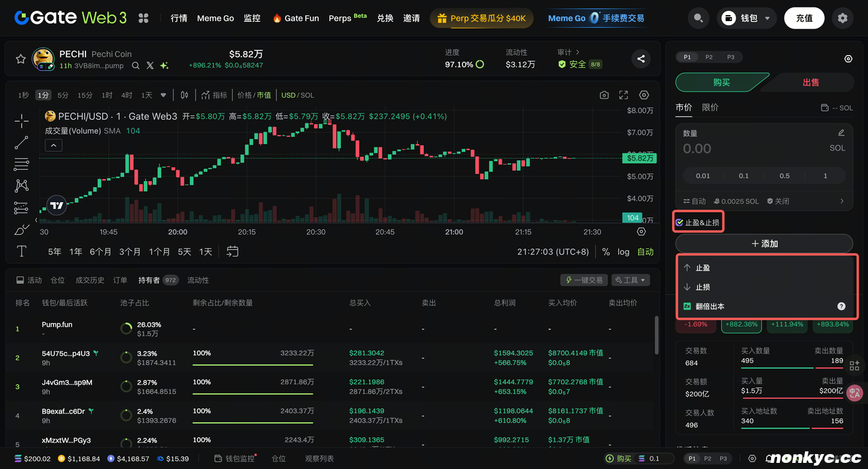
Task: Open the 成交历史 tab
Action: tap(90, 280)
